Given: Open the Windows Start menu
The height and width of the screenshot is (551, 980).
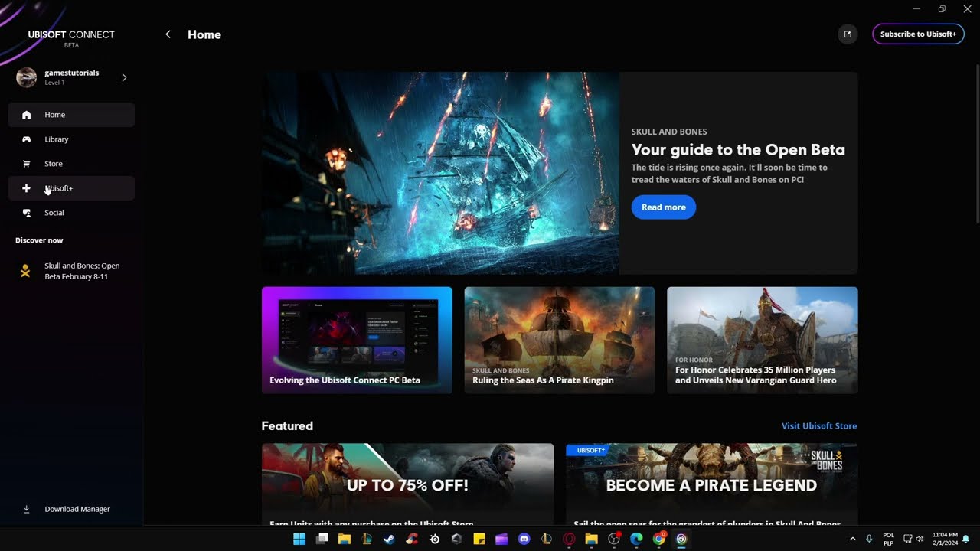Looking at the screenshot, I should click(299, 539).
